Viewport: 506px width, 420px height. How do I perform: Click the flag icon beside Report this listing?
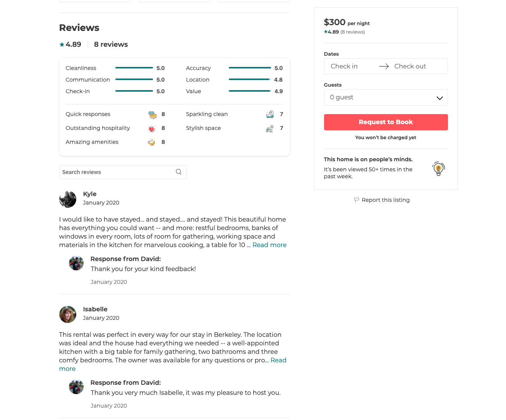click(357, 200)
